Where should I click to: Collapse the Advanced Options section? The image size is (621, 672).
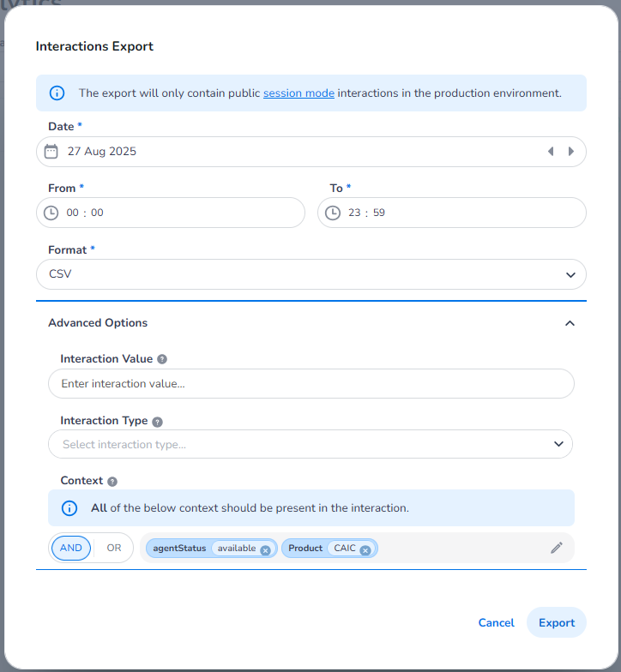coord(570,323)
